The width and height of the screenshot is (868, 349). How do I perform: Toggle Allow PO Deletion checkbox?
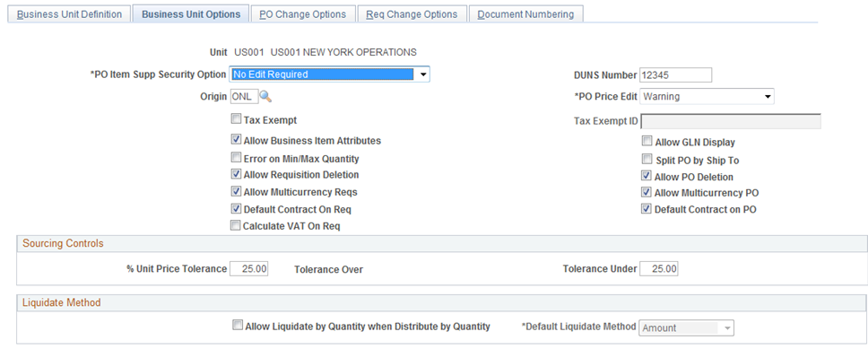[647, 176]
